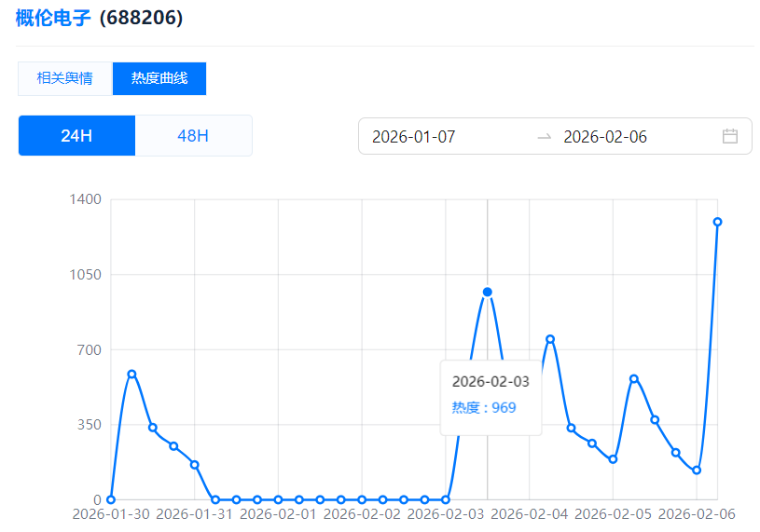
Task: Click the lowest data point before 2026-02-06
Action: (697, 470)
